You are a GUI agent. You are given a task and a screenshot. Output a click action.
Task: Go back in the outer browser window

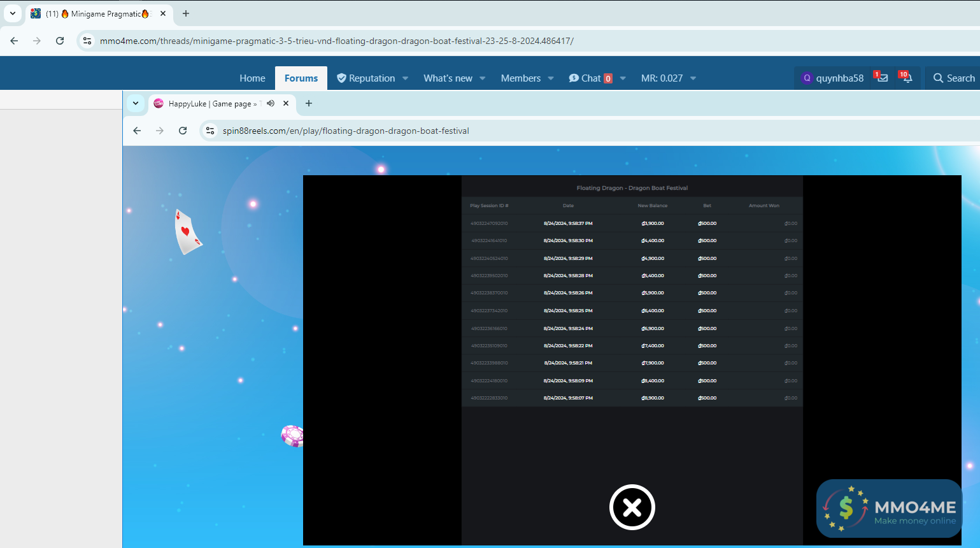14,41
